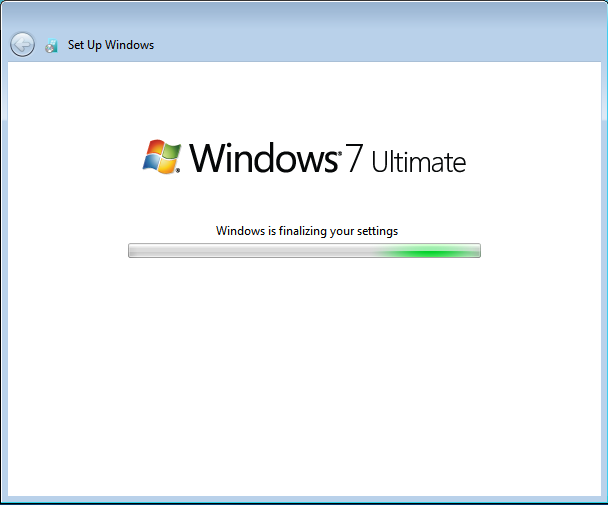Click the setup progress bar

[x=304, y=250]
